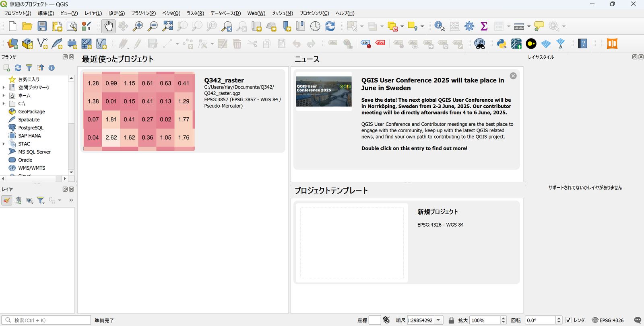Screen dimensions: 644x326
Task: Choose the Zoom In magnifier tool
Action: coord(138,27)
